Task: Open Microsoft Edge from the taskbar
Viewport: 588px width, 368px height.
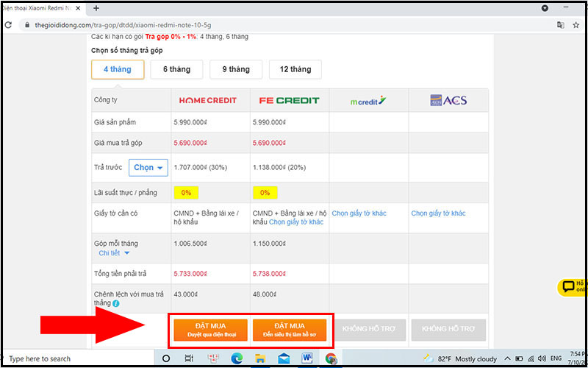Action: point(237,358)
